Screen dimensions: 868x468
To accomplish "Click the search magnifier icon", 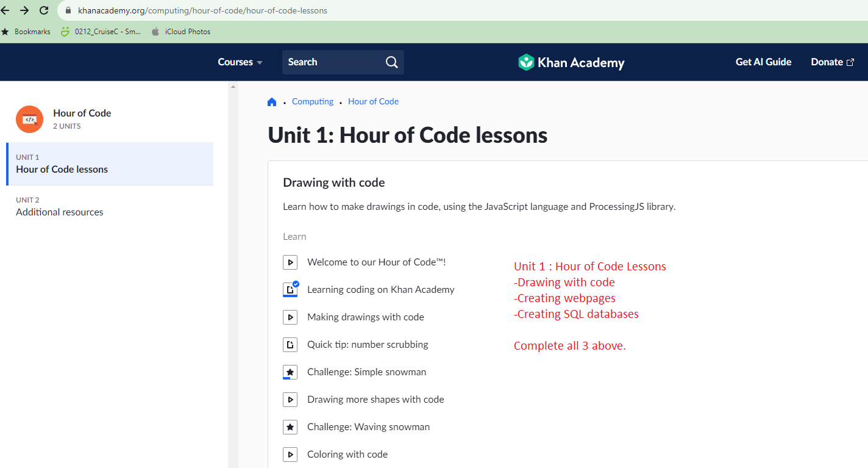I will (x=391, y=62).
